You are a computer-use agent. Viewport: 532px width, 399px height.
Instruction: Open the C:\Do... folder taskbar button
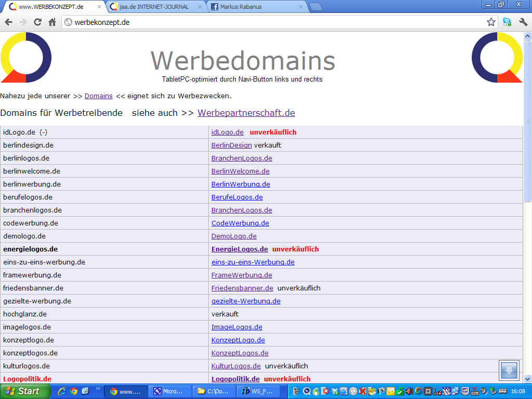point(214,391)
